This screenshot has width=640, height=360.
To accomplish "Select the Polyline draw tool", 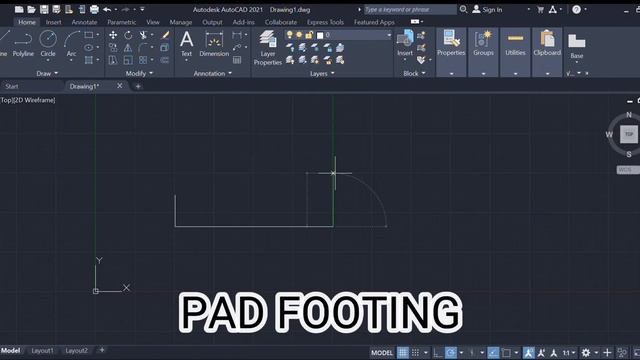I will (23, 44).
